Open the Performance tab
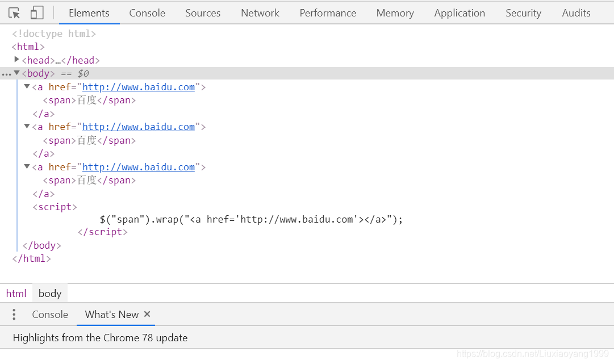The width and height of the screenshot is (614, 364). pyautogui.click(x=328, y=13)
